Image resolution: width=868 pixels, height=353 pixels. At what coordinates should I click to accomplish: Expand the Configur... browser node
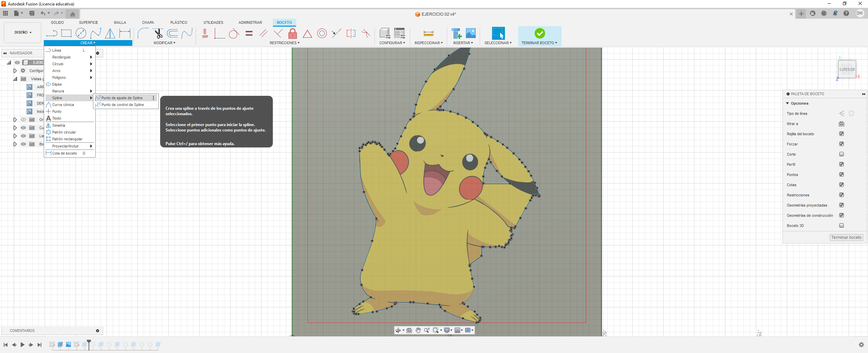[15, 71]
